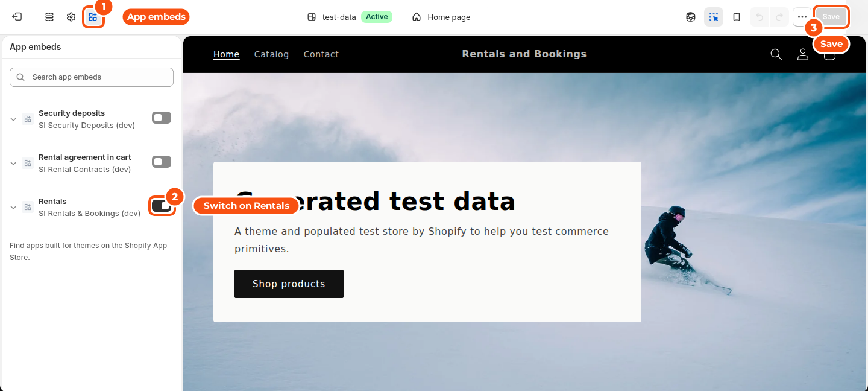This screenshot has width=868, height=391.
Task: Open the three-dots more actions menu
Action: point(802,17)
